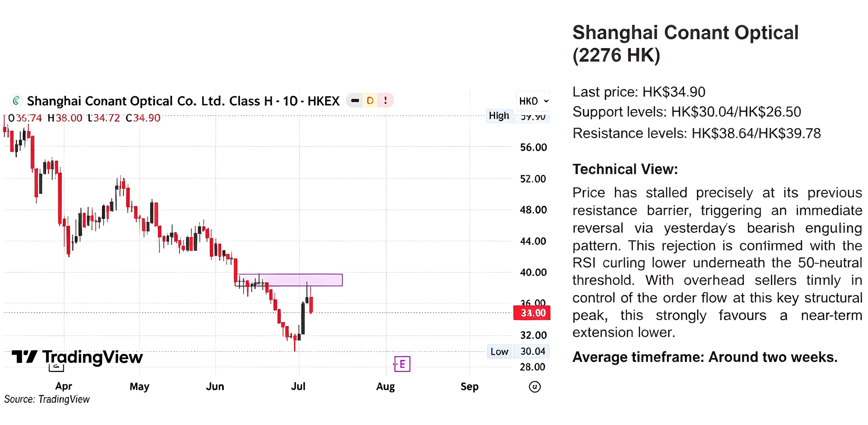Click the 56.00 level on price axis

tap(533, 147)
